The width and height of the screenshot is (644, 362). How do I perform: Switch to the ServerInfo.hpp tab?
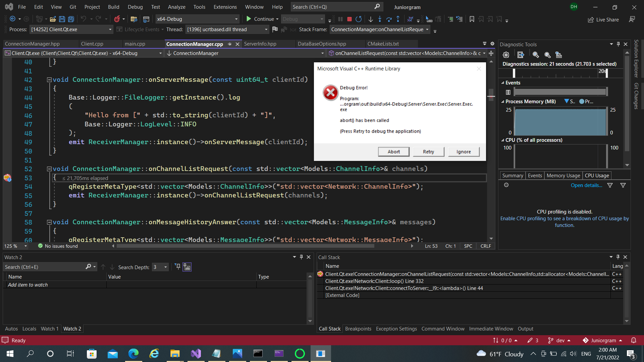click(260, 44)
